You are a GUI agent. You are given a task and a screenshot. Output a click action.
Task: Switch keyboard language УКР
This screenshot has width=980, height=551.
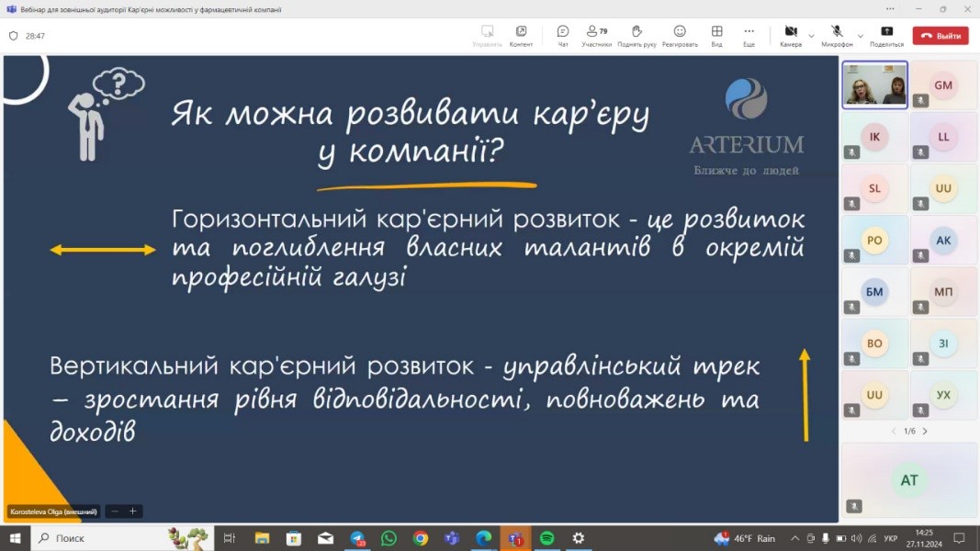(891, 538)
